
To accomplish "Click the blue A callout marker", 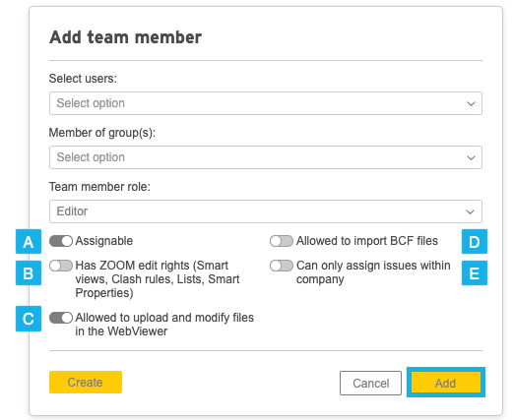I will pyautogui.click(x=29, y=242).
